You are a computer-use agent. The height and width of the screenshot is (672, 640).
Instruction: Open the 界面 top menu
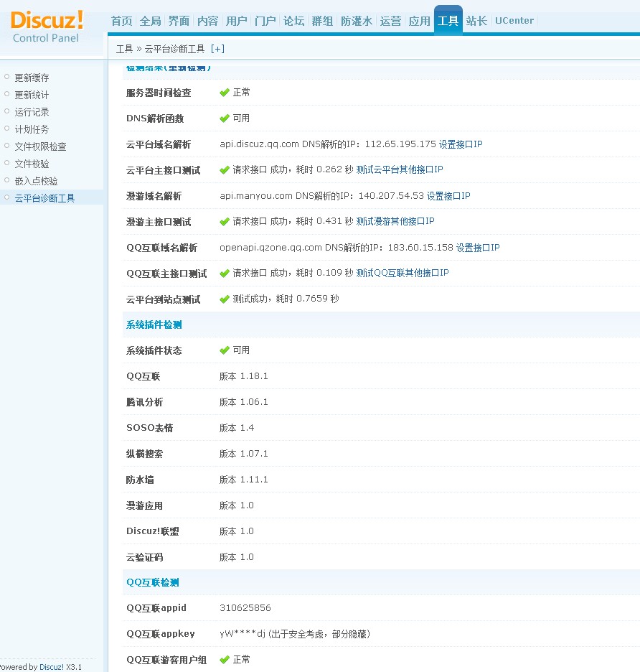point(179,21)
